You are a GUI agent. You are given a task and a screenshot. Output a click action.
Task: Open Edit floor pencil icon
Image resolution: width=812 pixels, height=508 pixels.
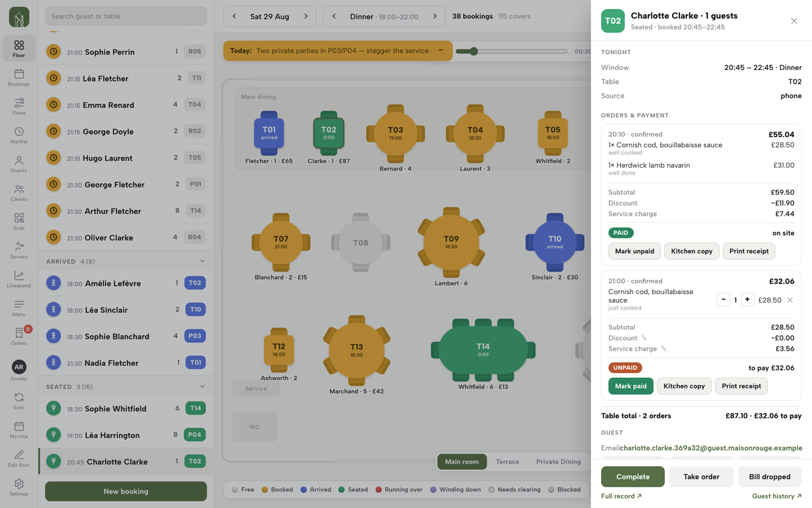click(19, 459)
